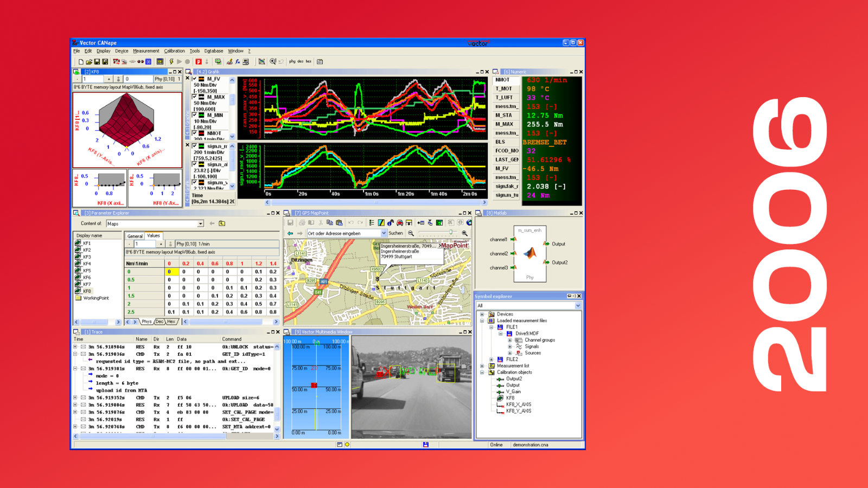
Task: Expand the FILE2 tree node
Action: click(x=491, y=359)
